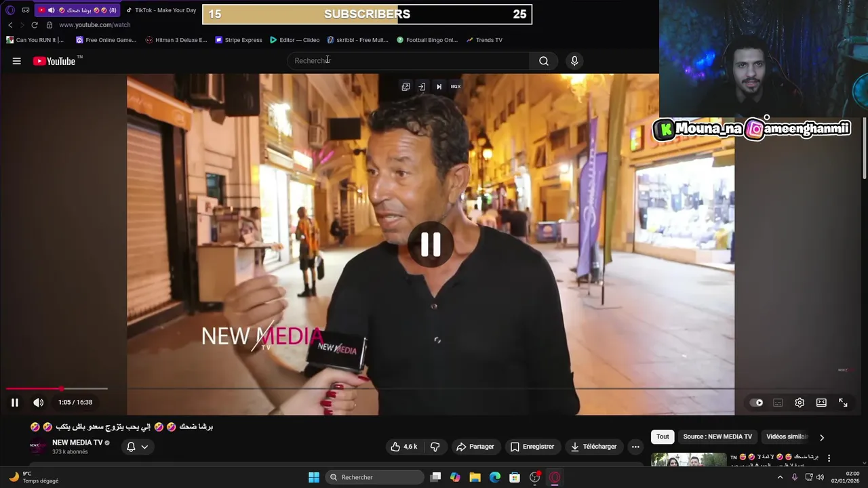Open skribbl bookmark

(357, 40)
